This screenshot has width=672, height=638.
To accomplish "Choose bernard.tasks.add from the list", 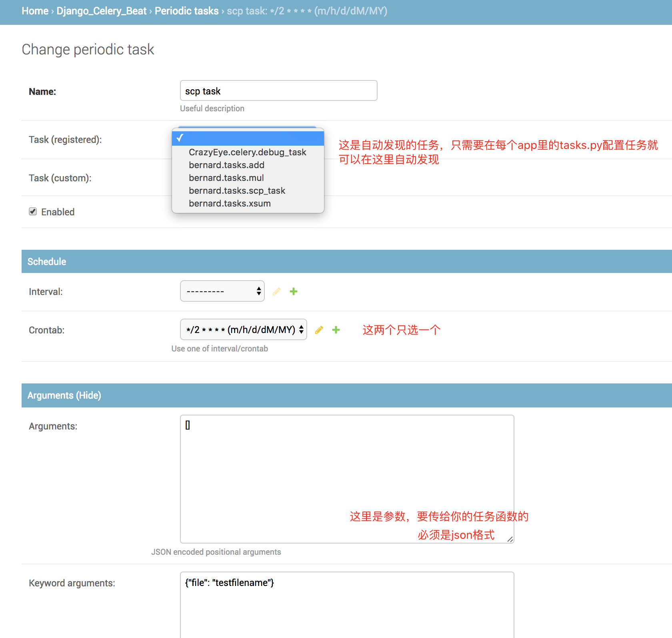I will click(226, 165).
